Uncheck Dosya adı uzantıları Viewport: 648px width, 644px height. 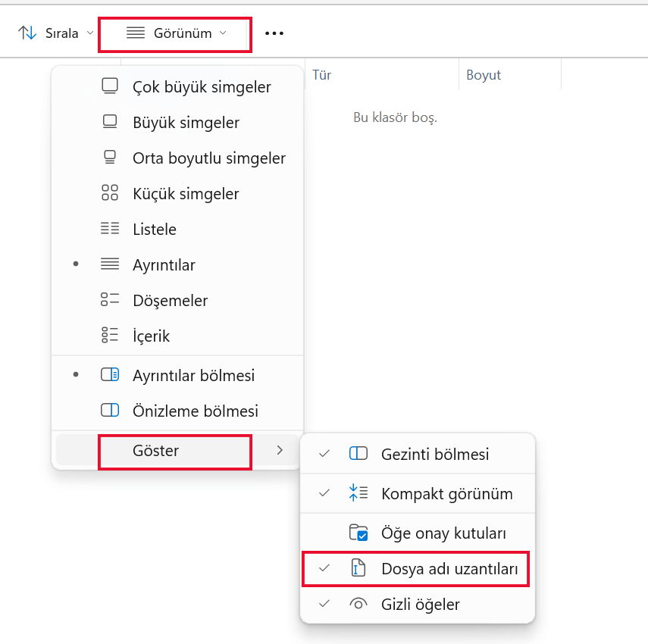[x=418, y=568]
